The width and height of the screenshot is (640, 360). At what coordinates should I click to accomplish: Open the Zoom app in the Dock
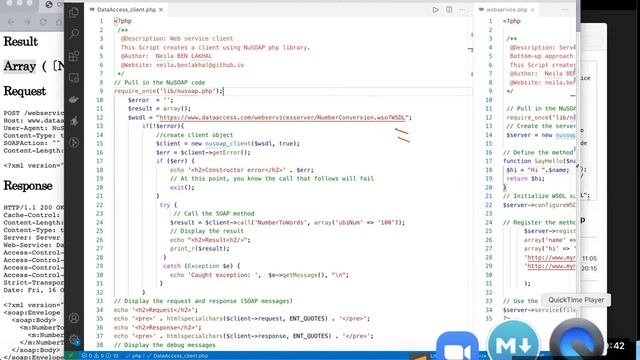pos(457,347)
